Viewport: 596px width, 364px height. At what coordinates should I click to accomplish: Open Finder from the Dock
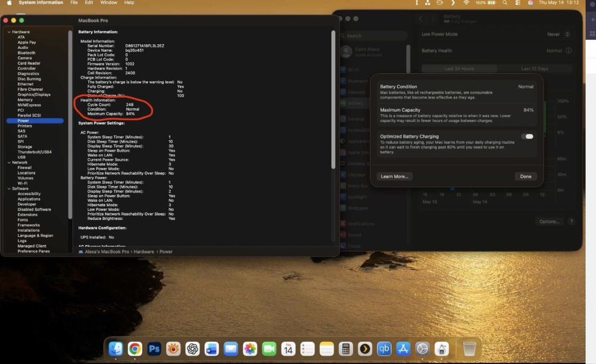pyautogui.click(x=116, y=349)
